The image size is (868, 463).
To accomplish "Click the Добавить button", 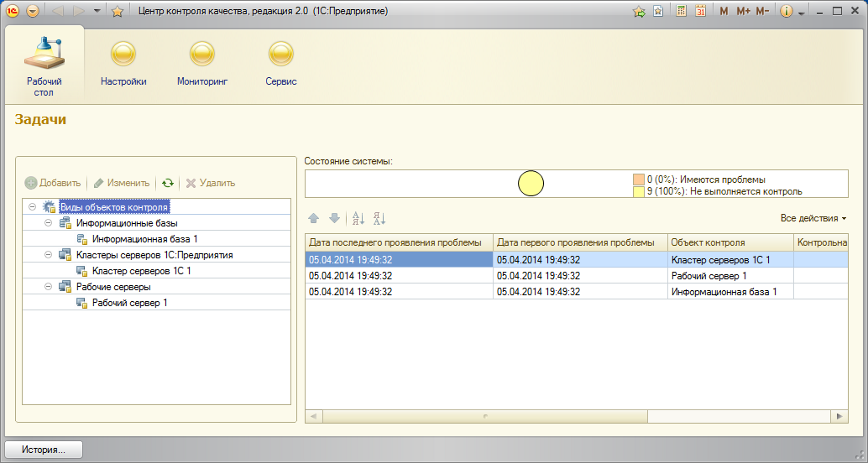I will 53,183.
